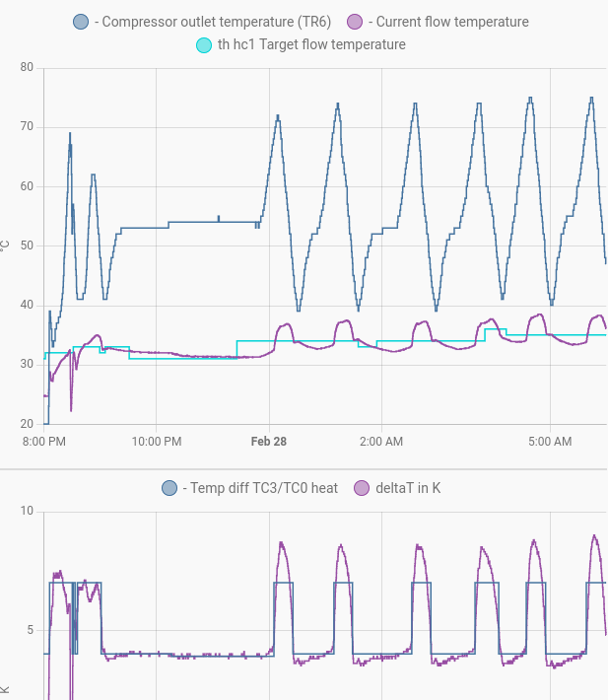This screenshot has width=608, height=700.
Task: Click the 5:00 AM time axis label
Action: click(x=550, y=442)
